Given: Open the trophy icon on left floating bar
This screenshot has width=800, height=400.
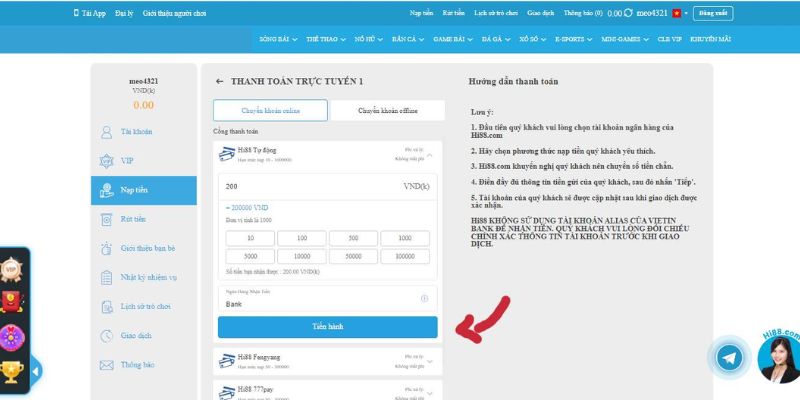Looking at the screenshot, I should tap(13, 371).
